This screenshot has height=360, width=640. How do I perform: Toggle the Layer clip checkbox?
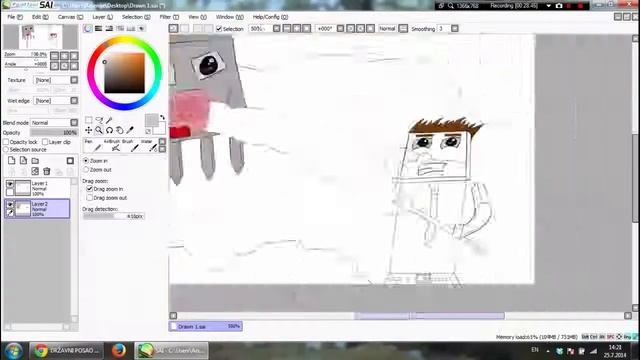tap(45, 142)
